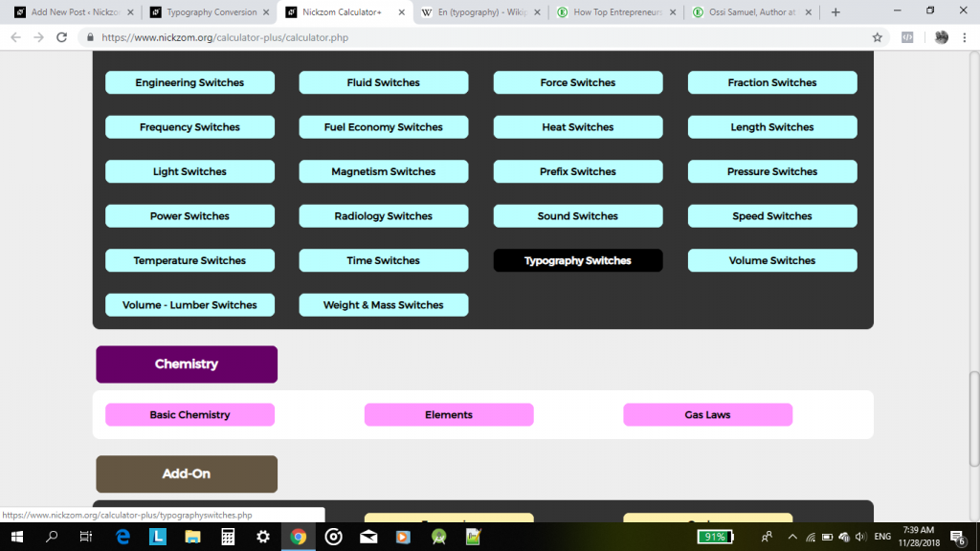980x551 pixels.
Task: Open Chrome three-dot menu
Action: [965, 37]
